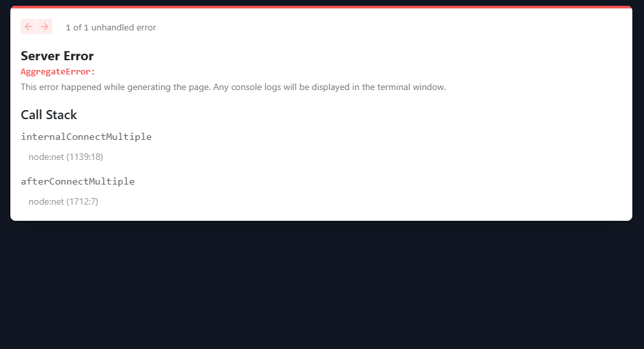Click the 'Call Stack' heading
This screenshot has width=644, height=349.
[x=49, y=115]
